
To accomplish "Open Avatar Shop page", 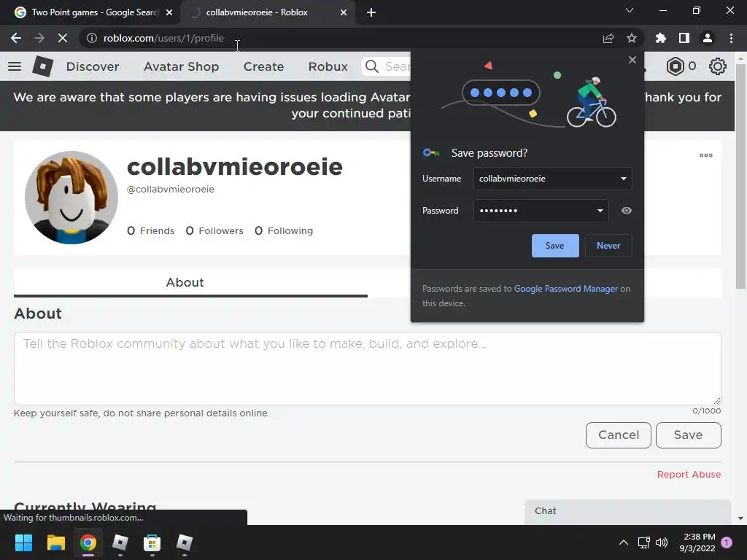I will point(181,66).
